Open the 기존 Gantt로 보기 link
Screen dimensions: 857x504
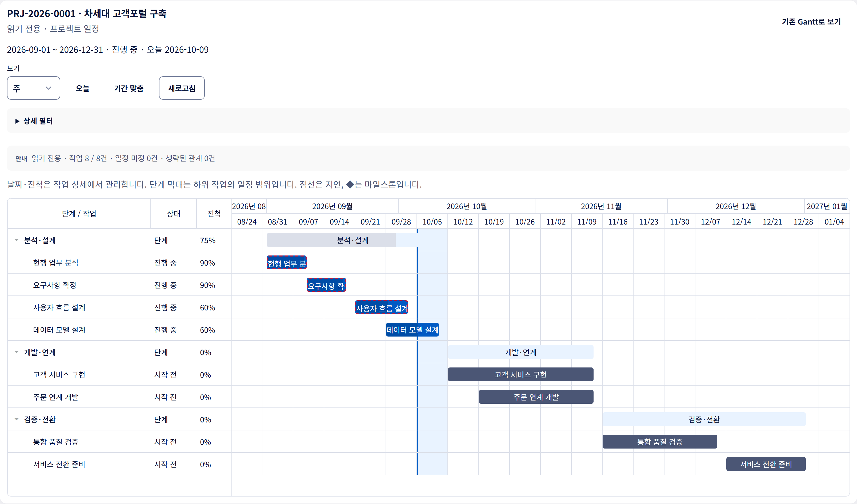[811, 22]
